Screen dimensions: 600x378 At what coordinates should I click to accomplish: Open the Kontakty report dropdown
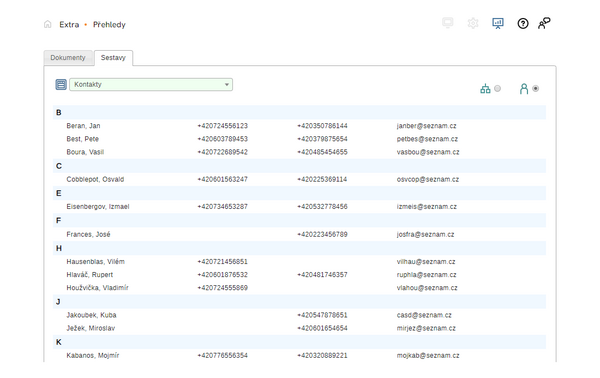click(x=151, y=84)
